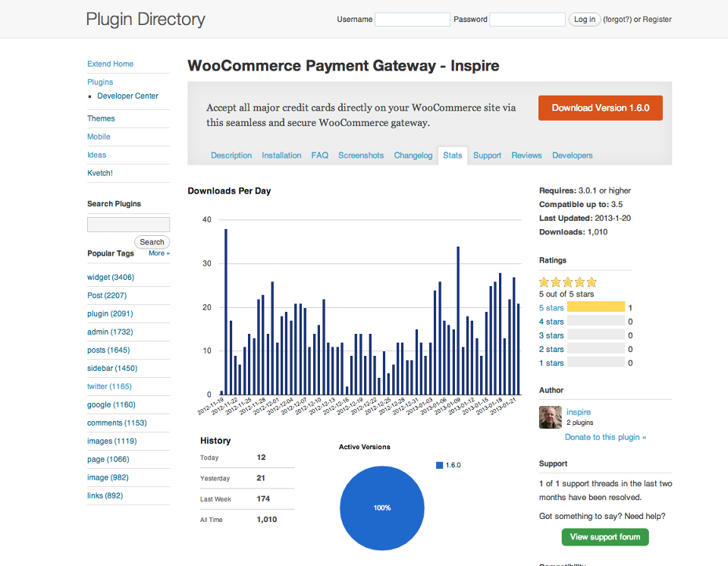Select the page (1066) tag

108,459
